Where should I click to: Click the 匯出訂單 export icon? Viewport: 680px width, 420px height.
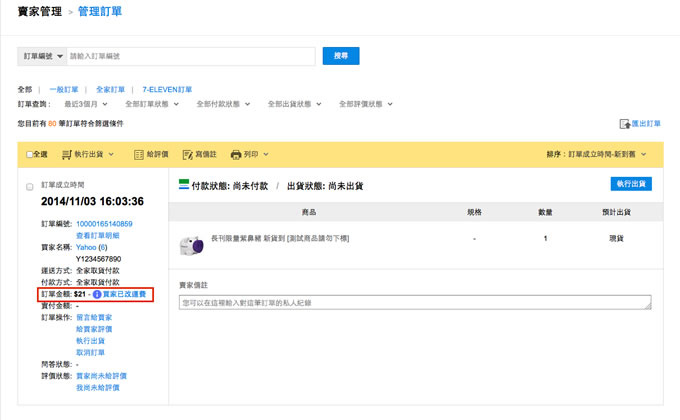625,123
